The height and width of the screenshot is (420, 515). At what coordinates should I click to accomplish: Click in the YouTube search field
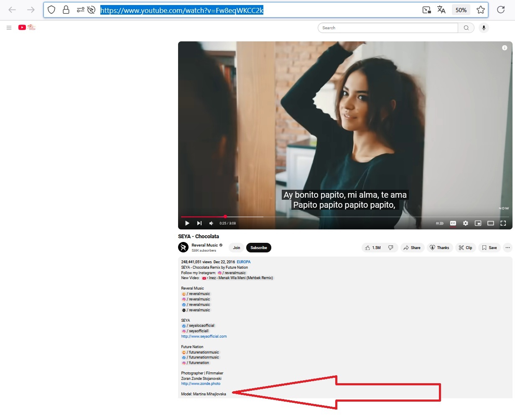click(x=388, y=28)
